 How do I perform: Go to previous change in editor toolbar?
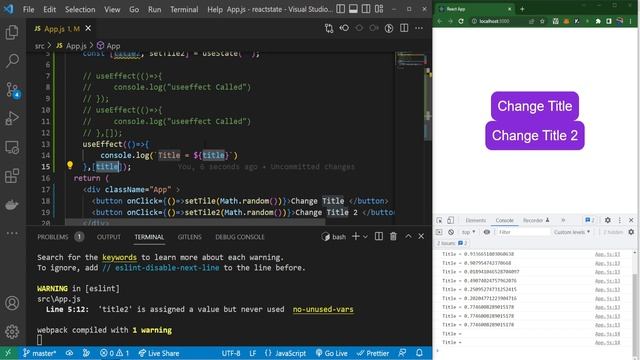(344, 28)
